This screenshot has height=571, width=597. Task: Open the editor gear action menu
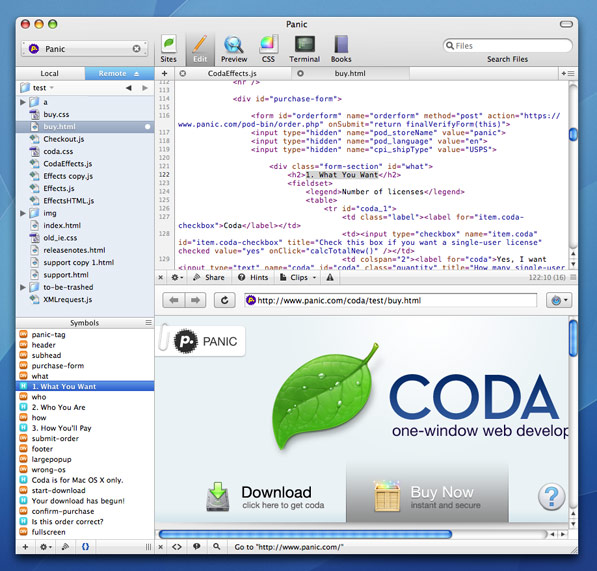(177, 278)
